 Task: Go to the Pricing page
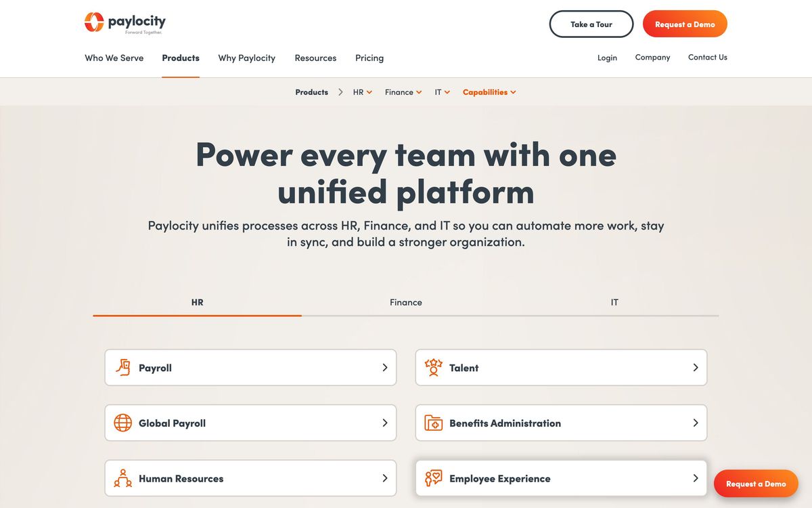click(369, 58)
